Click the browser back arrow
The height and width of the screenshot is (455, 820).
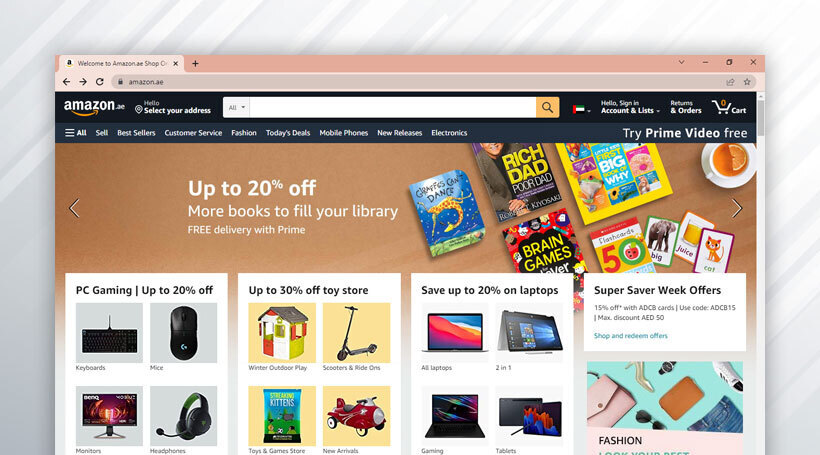point(66,82)
